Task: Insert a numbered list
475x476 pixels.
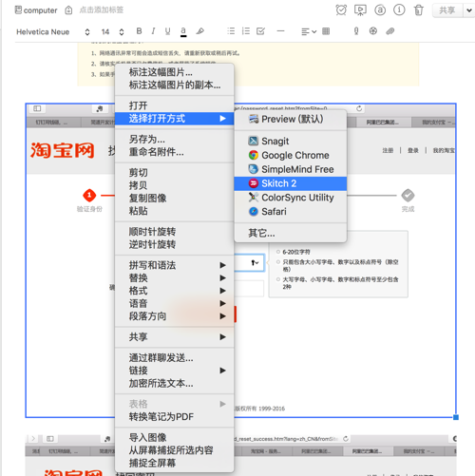Action: coord(246,31)
